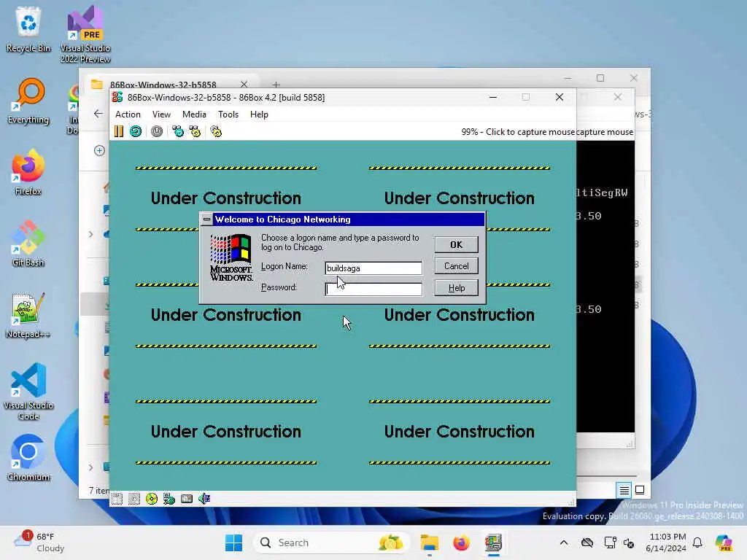Open the Tools menu
Image resolution: width=747 pixels, height=560 pixels.
click(x=228, y=114)
